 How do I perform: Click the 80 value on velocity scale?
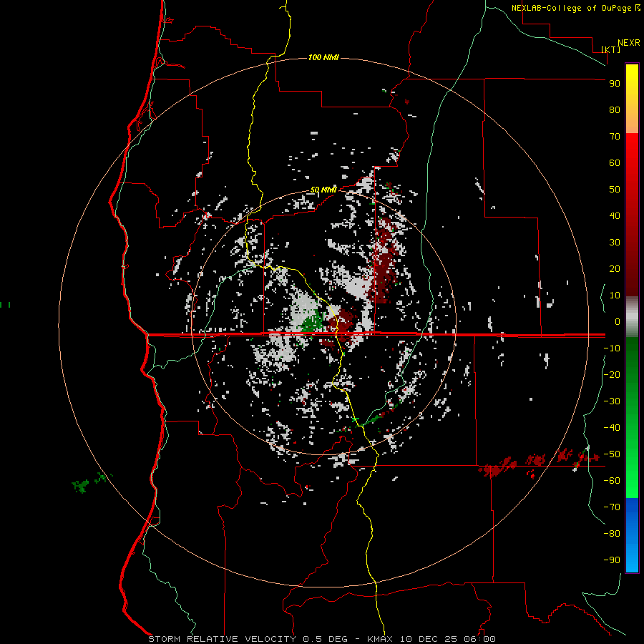click(x=615, y=109)
